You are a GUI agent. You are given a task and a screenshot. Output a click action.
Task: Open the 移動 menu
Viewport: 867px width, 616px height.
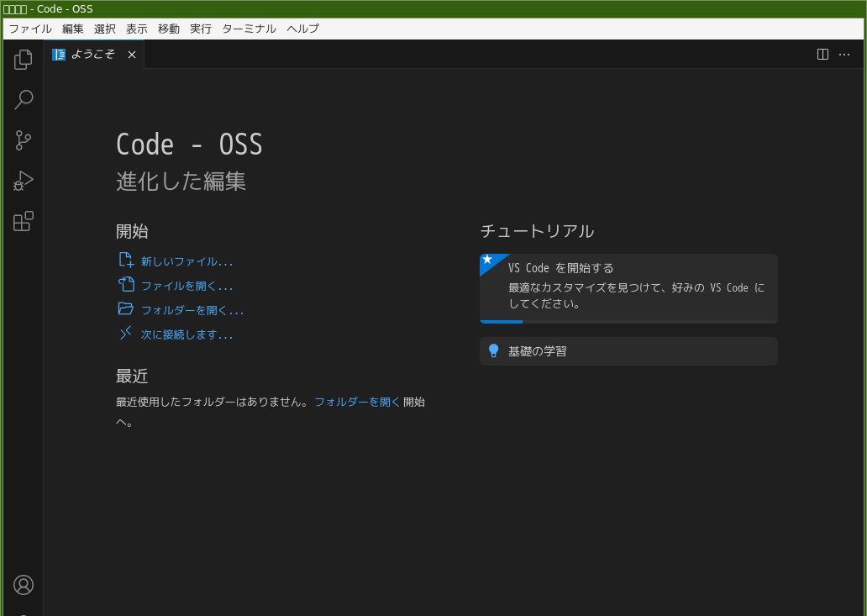click(169, 29)
